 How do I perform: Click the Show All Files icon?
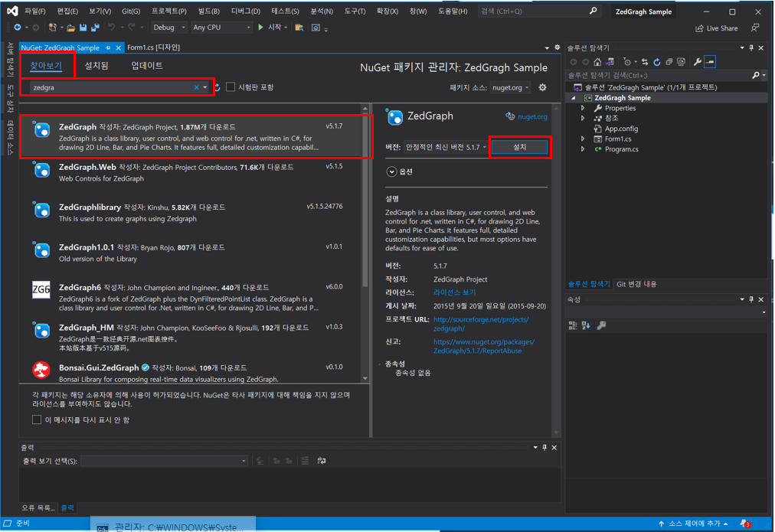click(681, 62)
